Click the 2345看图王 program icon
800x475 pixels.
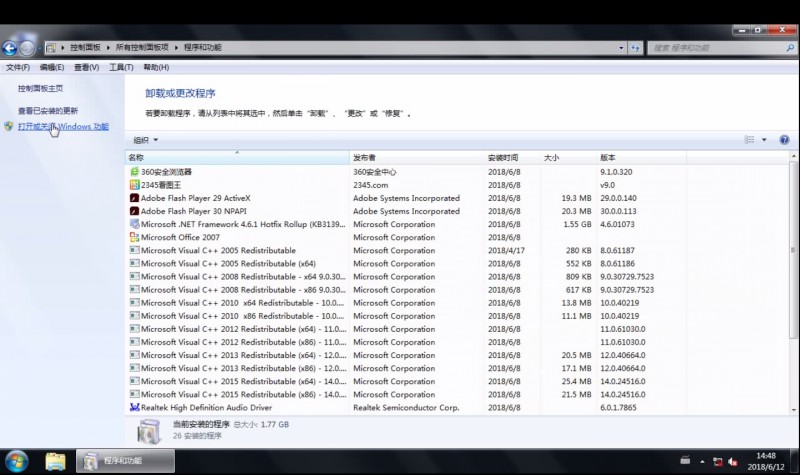click(134, 185)
